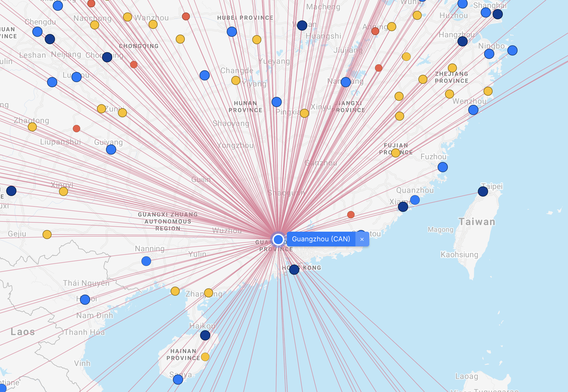Image resolution: width=568 pixels, height=392 pixels.
Task: Select the Xiamen dark blue marker
Action: [403, 207]
